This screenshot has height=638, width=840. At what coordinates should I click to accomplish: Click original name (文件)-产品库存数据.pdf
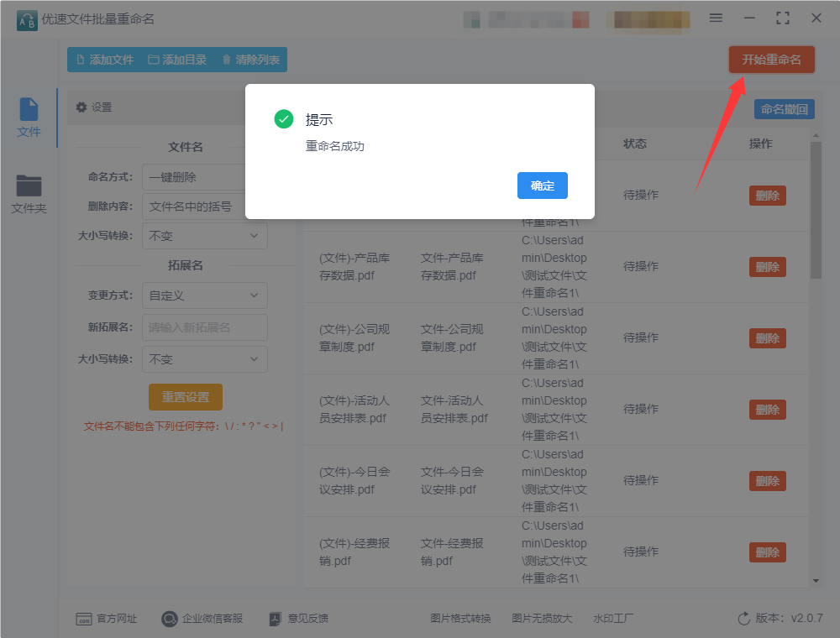354,267
